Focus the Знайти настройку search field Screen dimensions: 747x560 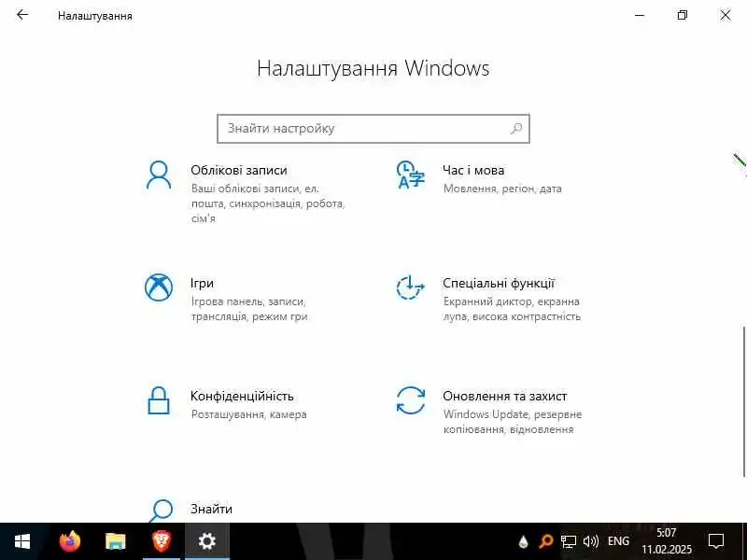tap(373, 129)
